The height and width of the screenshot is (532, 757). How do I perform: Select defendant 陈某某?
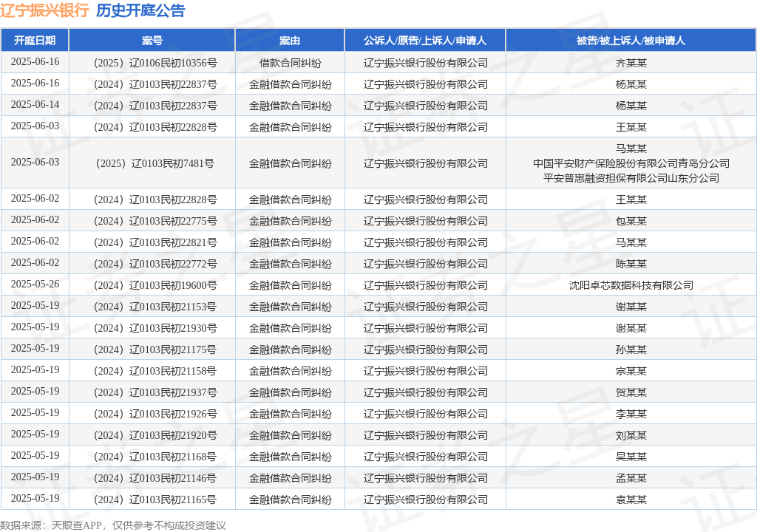tap(631, 264)
